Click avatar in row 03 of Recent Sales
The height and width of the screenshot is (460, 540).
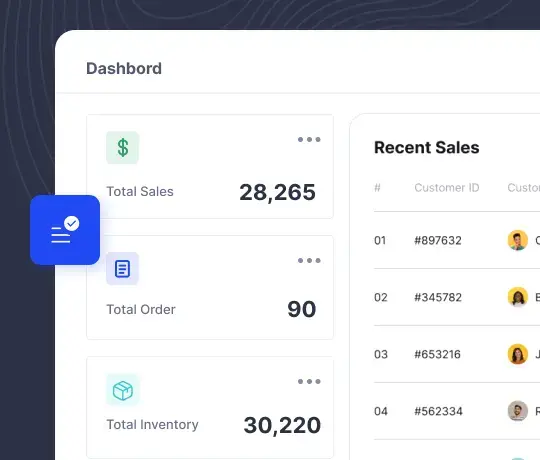[x=518, y=354]
